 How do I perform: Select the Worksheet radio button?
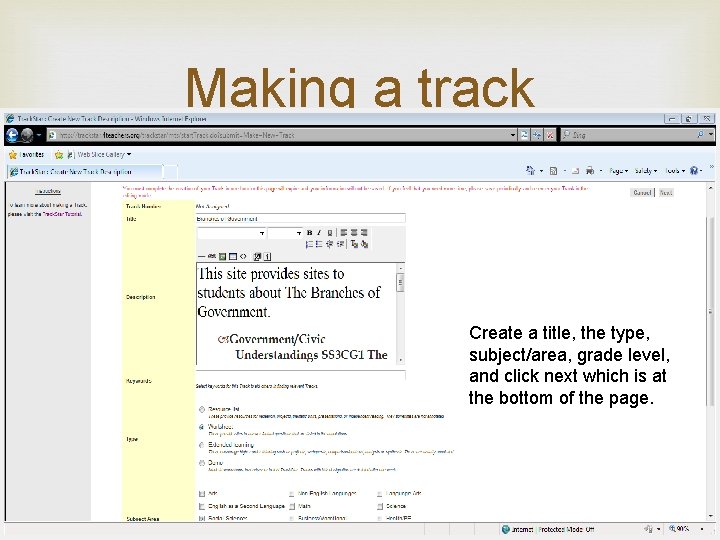click(x=202, y=427)
